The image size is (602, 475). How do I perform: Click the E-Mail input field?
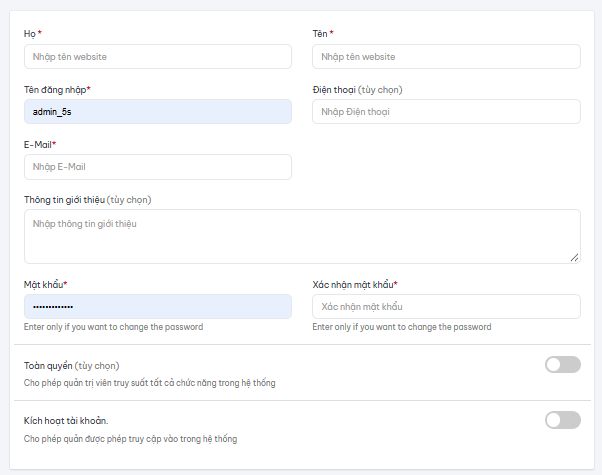158,167
